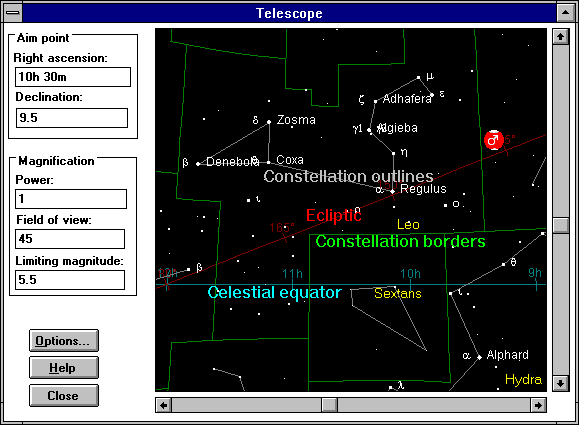Viewport: 579px width, 425px height.
Task: Click the Right ascension input field
Action: tap(73, 77)
